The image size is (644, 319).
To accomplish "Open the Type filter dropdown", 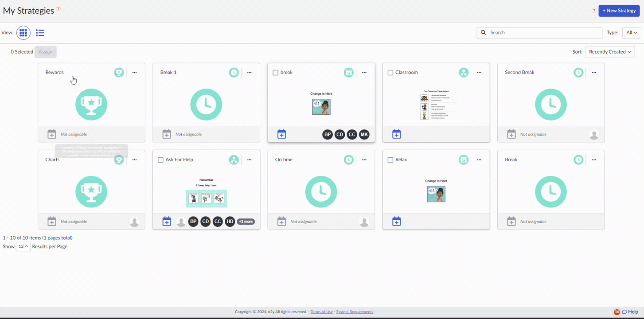I will coord(632,33).
